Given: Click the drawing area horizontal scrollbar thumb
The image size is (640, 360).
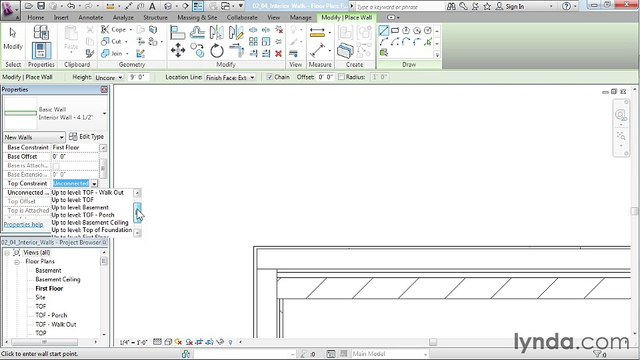Looking at the screenshot, I should (433, 342).
